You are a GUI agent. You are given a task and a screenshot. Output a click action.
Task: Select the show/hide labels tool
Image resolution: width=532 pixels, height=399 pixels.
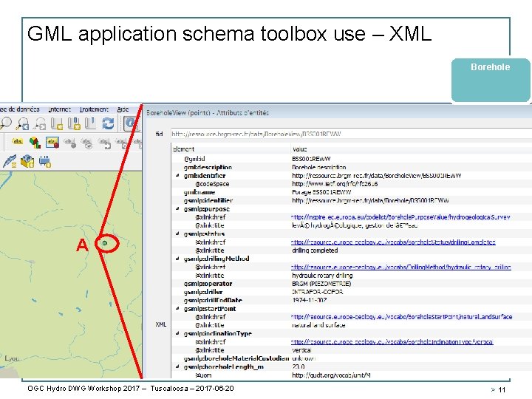[x=86, y=143]
